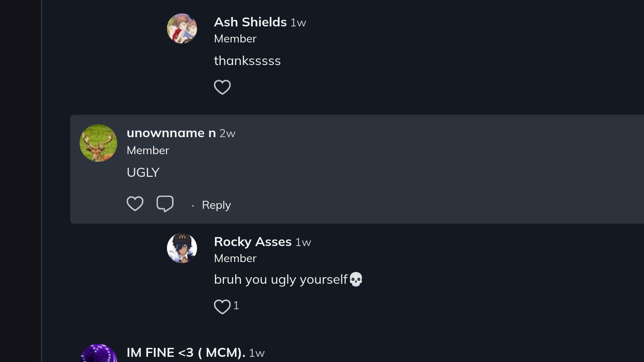
Task: Click the username "IM FINE <3 ( MCM)."
Action: [x=186, y=353]
